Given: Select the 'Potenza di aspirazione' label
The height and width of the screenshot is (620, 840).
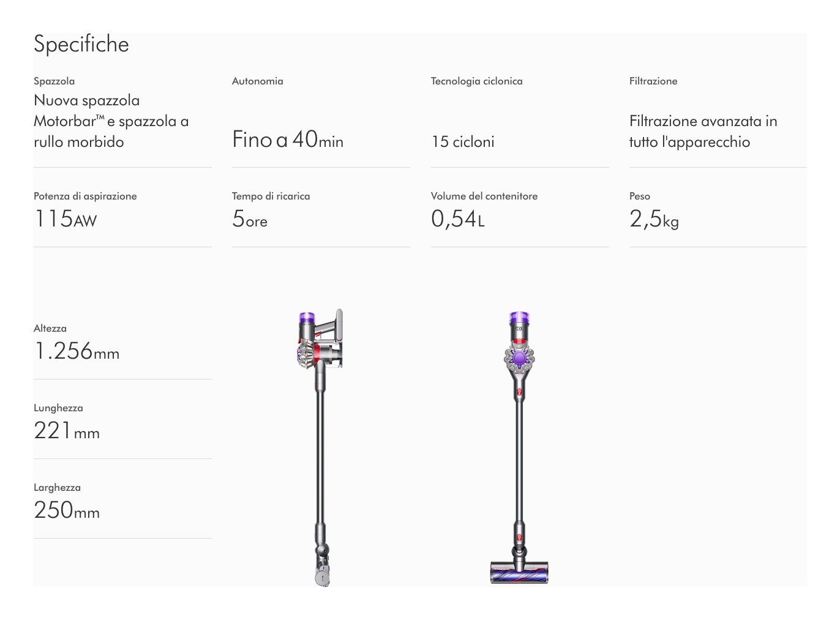Looking at the screenshot, I should (x=85, y=196).
